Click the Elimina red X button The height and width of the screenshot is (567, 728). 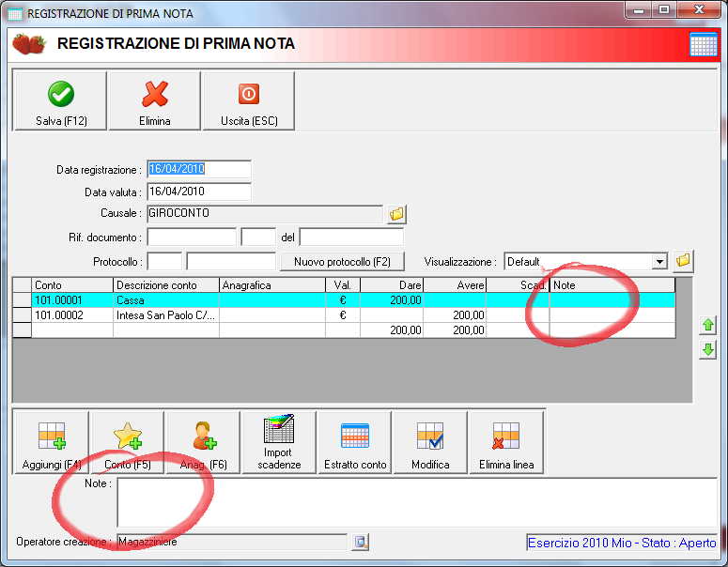tap(155, 101)
